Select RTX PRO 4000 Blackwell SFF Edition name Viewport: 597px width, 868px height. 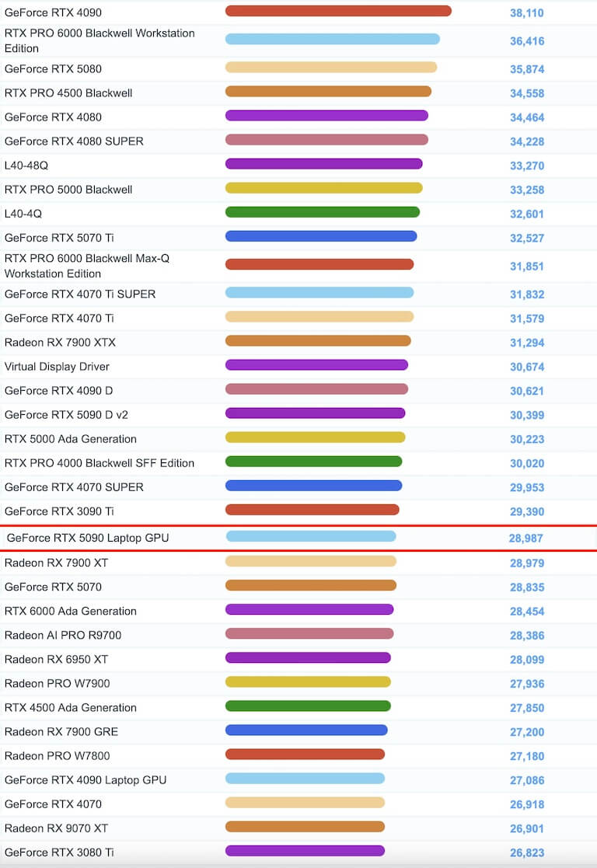99,463
